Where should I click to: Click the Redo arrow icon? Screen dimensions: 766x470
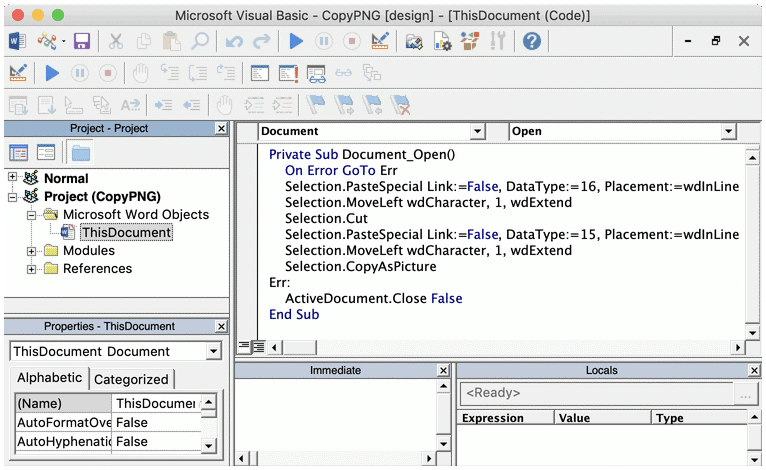pos(262,42)
